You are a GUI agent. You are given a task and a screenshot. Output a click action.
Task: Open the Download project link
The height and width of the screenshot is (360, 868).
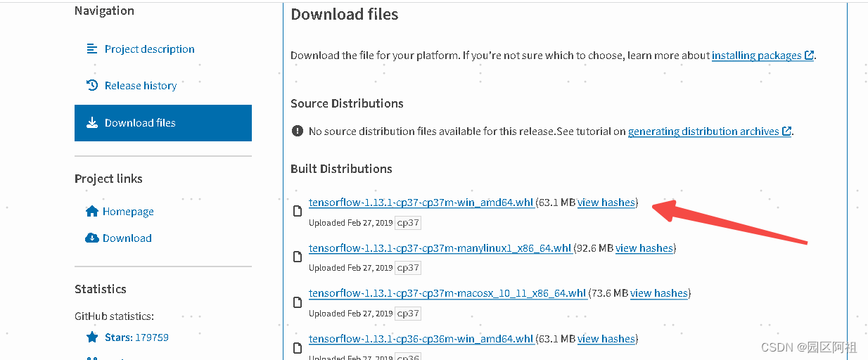[x=127, y=238]
